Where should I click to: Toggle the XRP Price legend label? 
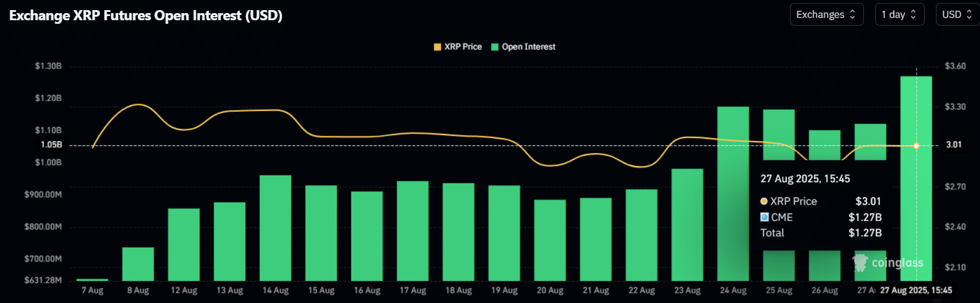pyautogui.click(x=463, y=47)
